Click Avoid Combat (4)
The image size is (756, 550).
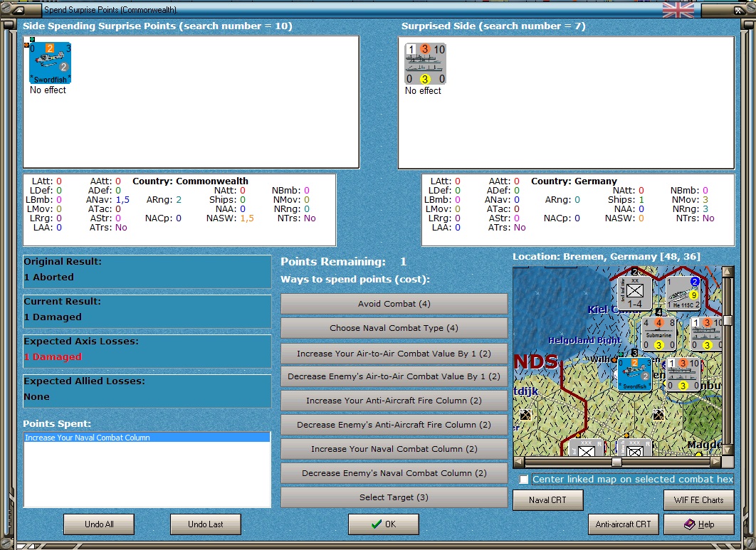tap(394, 304)
